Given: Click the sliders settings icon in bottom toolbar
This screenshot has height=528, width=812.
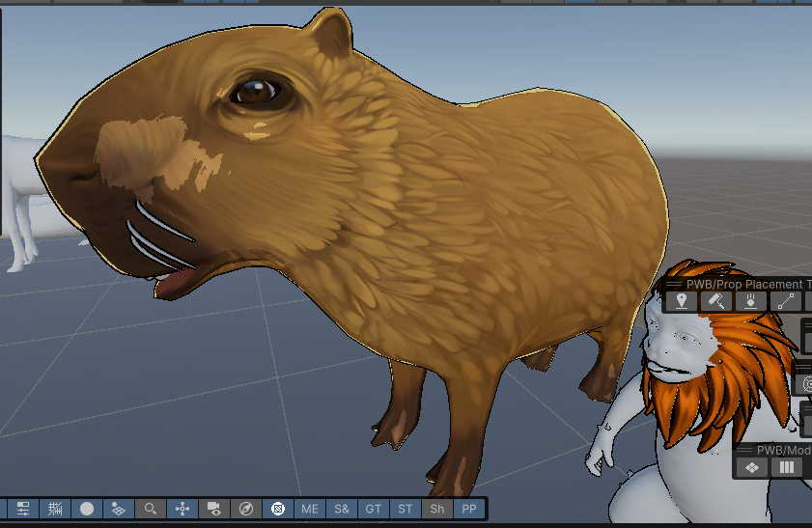Looking at the screenshot, I should [23, 509].
